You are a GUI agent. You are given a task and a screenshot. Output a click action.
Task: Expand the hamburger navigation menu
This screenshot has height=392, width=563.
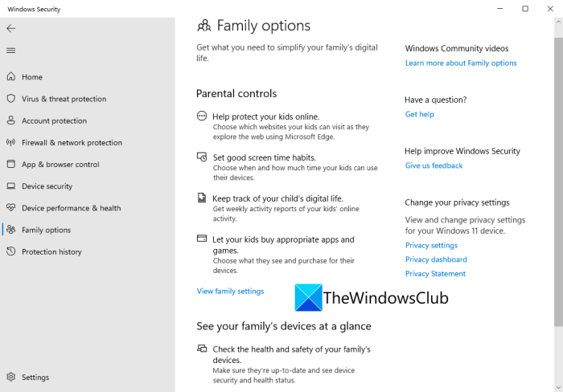tap(10, 51)
